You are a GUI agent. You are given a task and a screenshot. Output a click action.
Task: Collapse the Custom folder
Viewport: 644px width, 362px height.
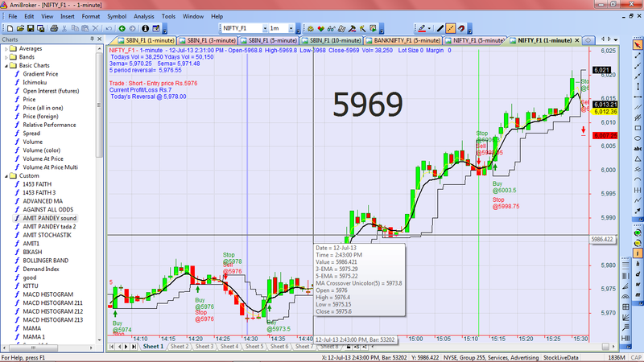tap(6, 175)
